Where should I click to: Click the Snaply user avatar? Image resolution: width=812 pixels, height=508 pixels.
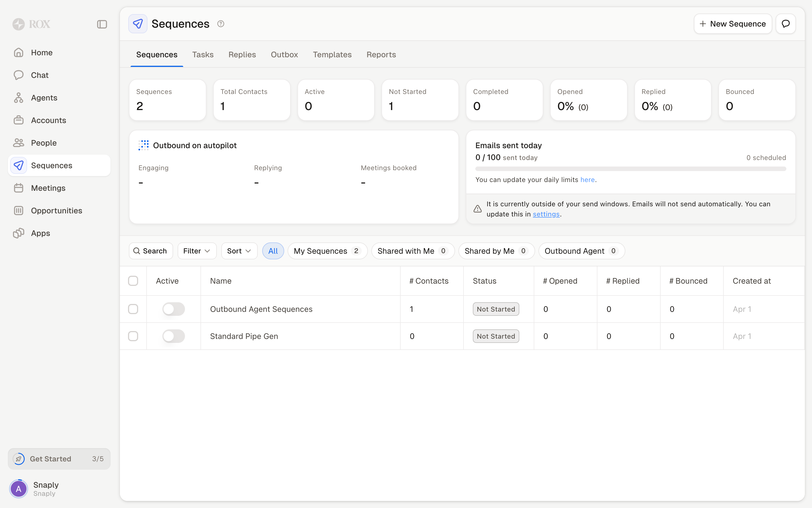(19, 489)
